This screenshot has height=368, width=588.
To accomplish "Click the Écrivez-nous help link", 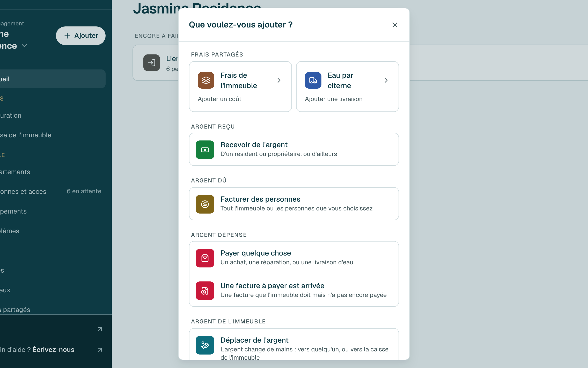I will (x=53, y=350).
